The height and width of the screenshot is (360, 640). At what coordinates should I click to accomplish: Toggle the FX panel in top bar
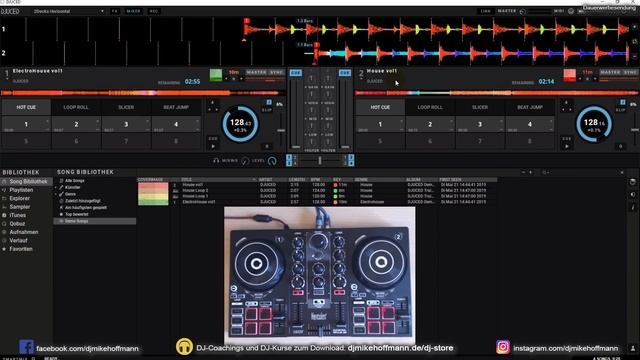coord(115,11)
